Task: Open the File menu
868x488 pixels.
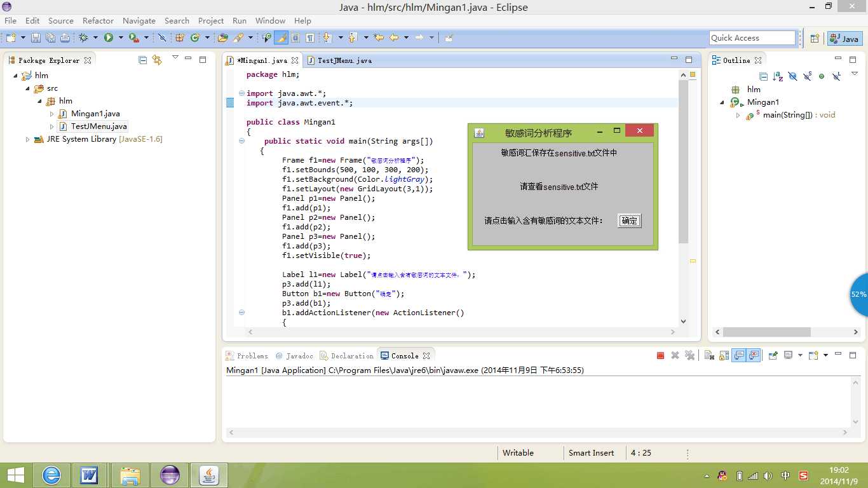Action: (x=10, y=20)
